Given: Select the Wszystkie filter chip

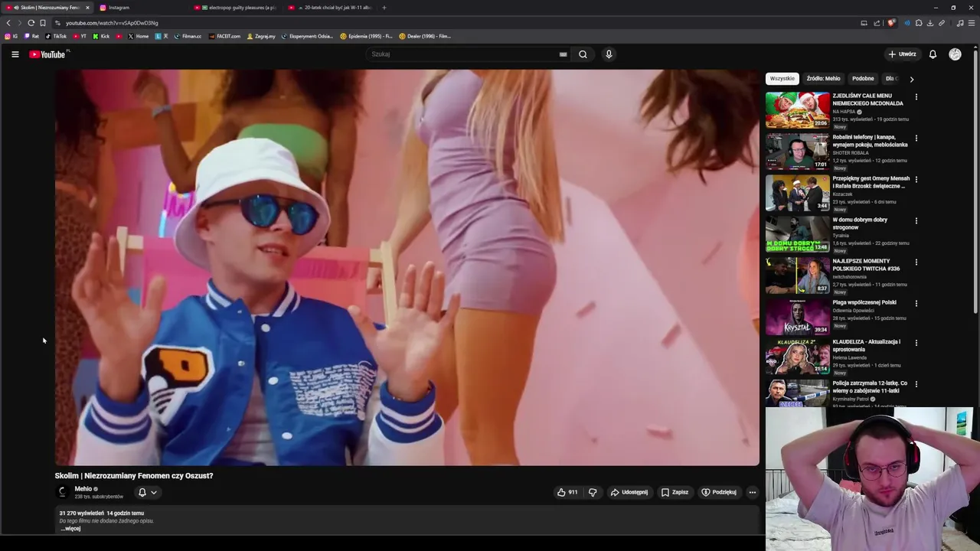Looking at the screenshot, I should 782,79.
